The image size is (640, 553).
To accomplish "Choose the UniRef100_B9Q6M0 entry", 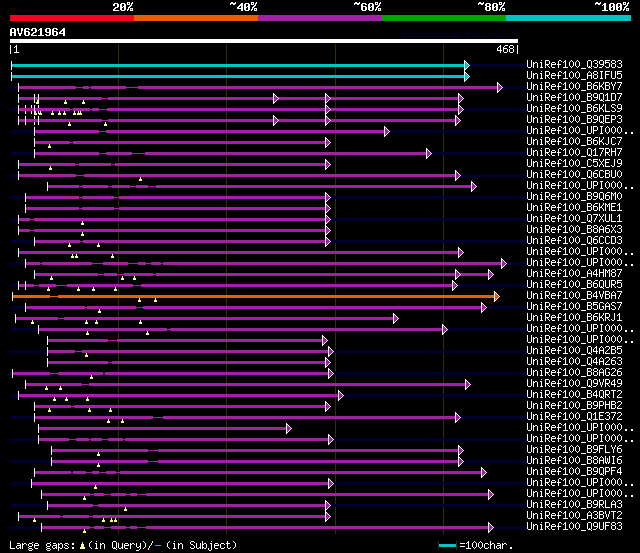I will pos(574,196).
